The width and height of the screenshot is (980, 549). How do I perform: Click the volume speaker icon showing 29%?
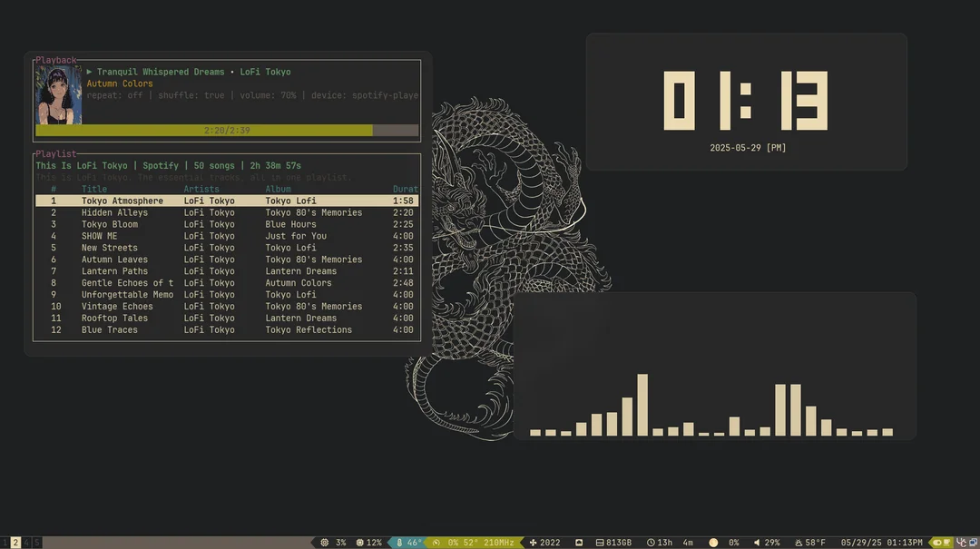(757, 543)
